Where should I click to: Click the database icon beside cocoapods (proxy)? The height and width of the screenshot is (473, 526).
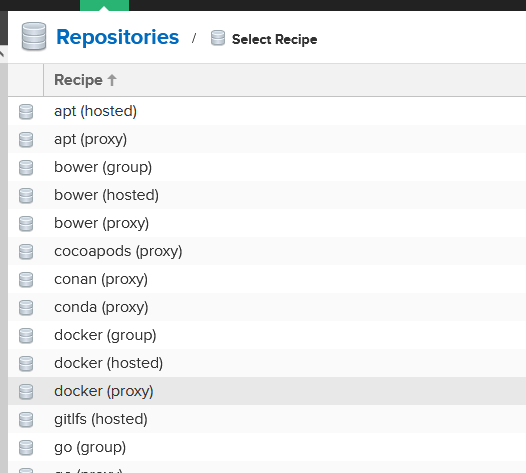(x=26, y=251)
